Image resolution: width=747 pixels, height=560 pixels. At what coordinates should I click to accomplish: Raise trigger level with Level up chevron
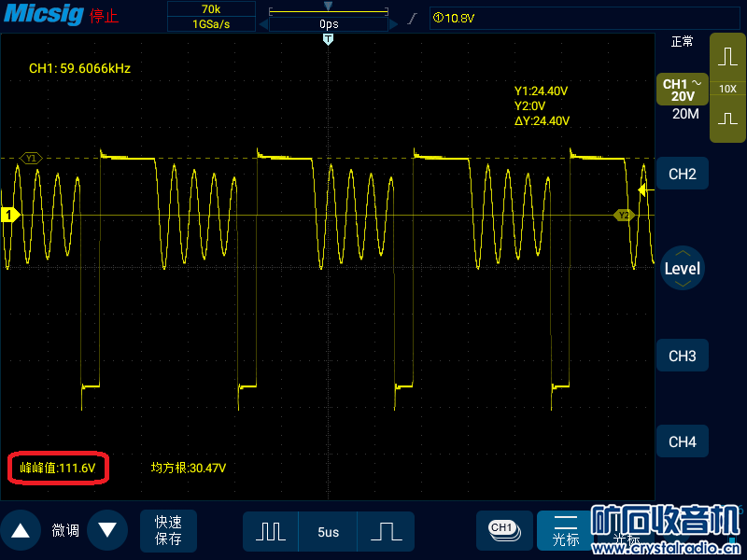pos(683,253)
